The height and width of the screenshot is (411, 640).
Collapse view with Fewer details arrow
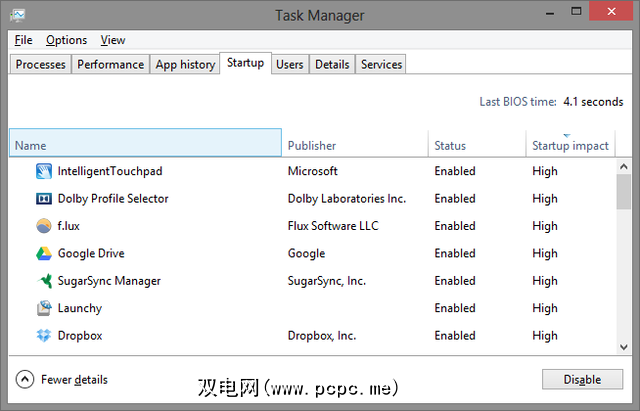[25, 380]
